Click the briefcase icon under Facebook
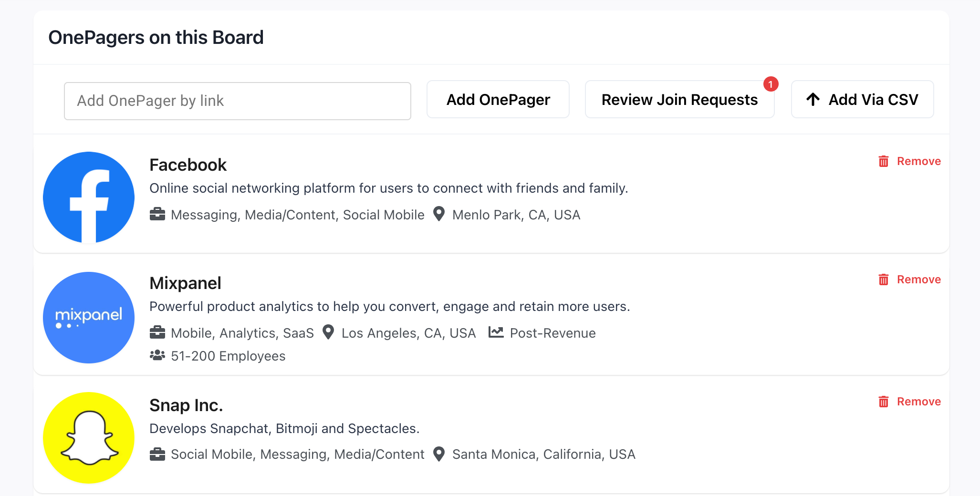The width and height of the screenshot is (980, 496). coord(157,214)
